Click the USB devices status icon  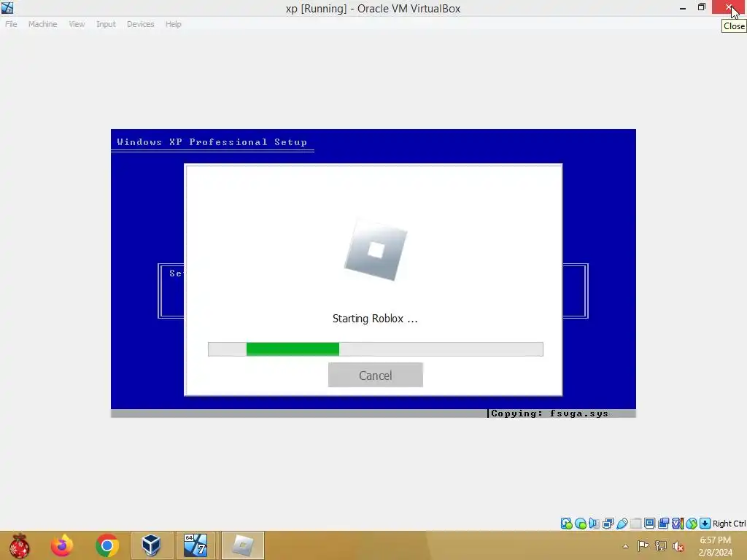[x=622, y=524]
